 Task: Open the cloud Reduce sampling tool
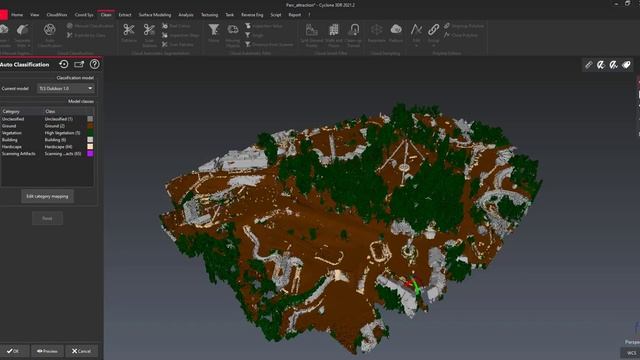[396, 33]
